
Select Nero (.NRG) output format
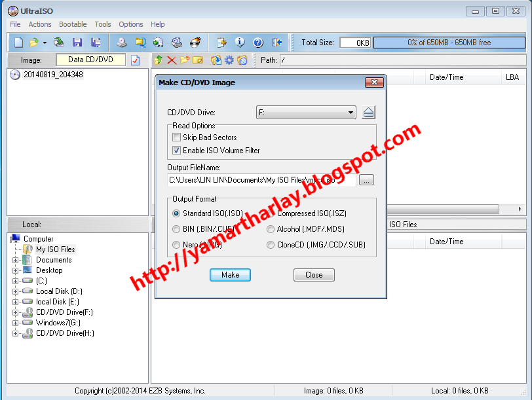click(176, 245)
